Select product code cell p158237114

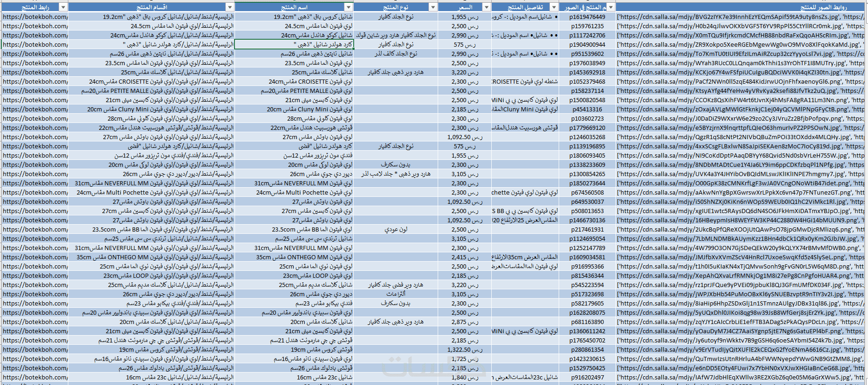587,91
